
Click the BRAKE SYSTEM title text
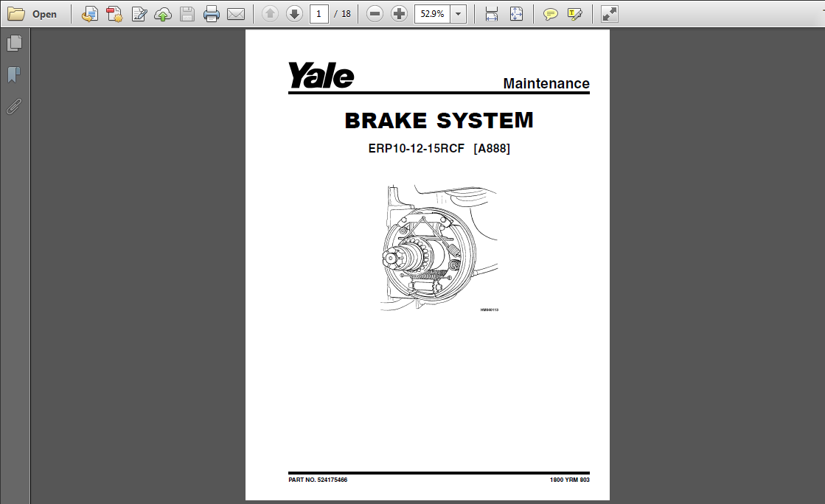(439, 121)
